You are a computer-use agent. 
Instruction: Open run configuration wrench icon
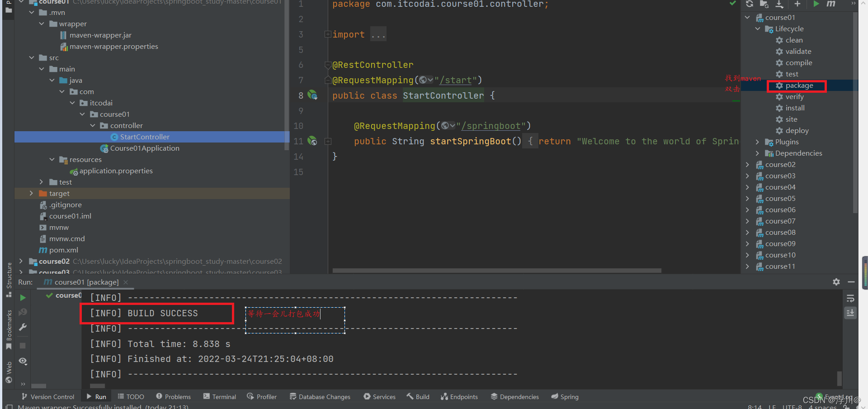click(23, 327)
